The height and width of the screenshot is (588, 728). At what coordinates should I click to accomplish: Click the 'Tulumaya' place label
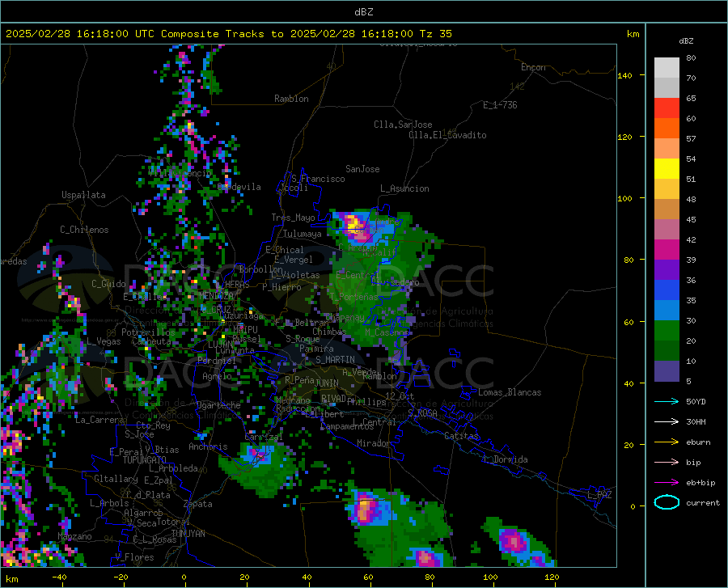(303, 234)
